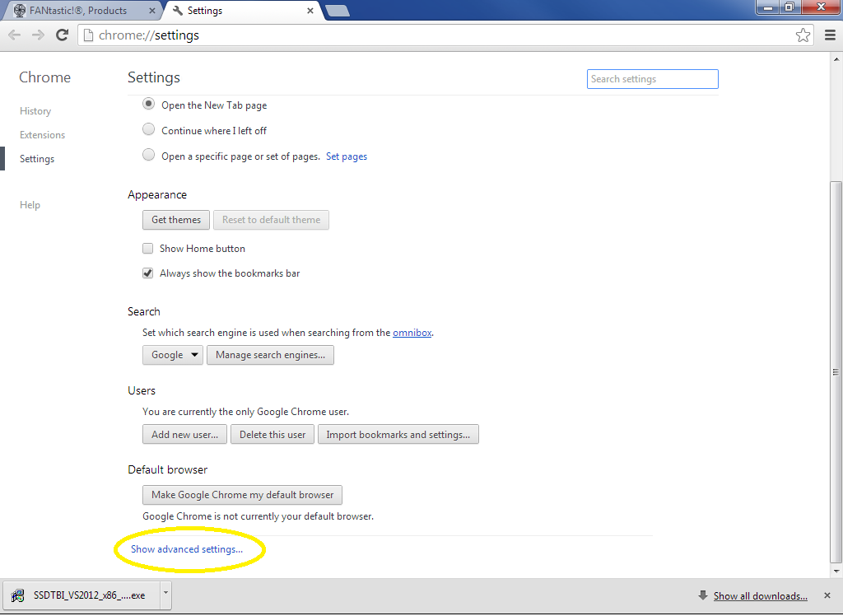Image resolution: width=843 pixels, height=616 pixels.
Task: Click the scrollbar up arrow
Action: [x=836, y=58]
